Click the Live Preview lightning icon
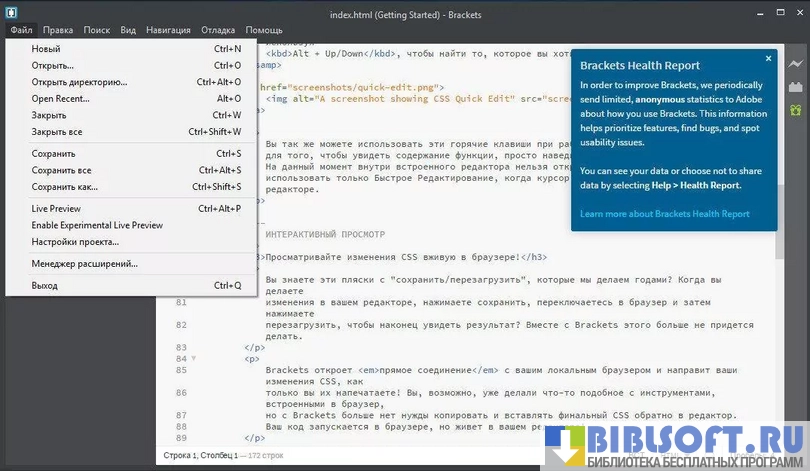Viewport: 810px width, 471px height. pyautogui.click(x=796, y=64)
